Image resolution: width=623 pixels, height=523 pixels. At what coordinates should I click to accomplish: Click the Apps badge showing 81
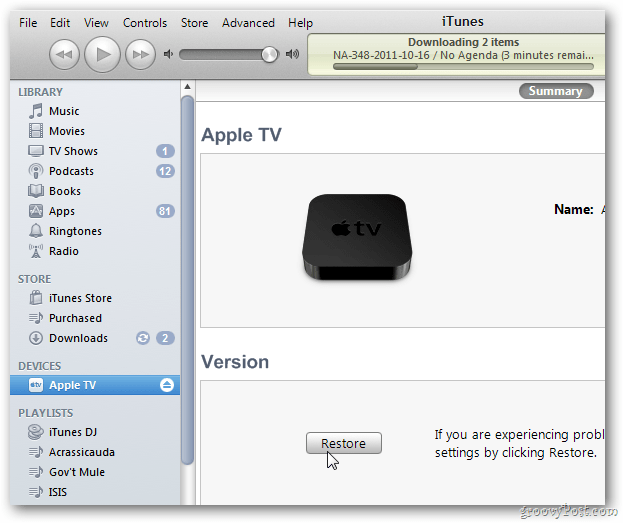tap(165, 211)
